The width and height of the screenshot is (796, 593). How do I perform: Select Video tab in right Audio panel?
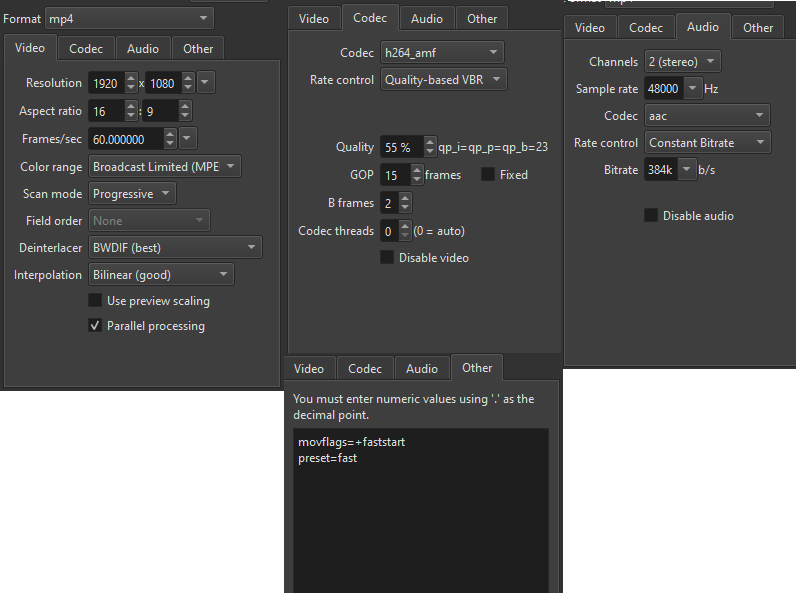coord(589,27)
